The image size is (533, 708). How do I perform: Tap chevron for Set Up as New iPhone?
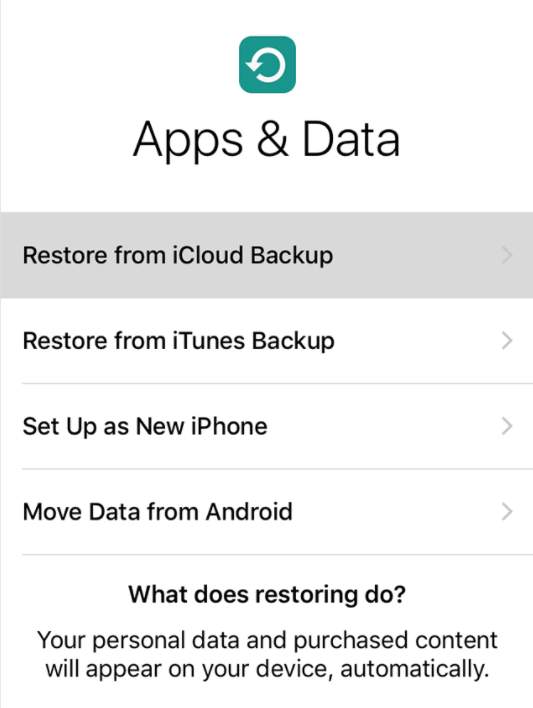point(507,426)
